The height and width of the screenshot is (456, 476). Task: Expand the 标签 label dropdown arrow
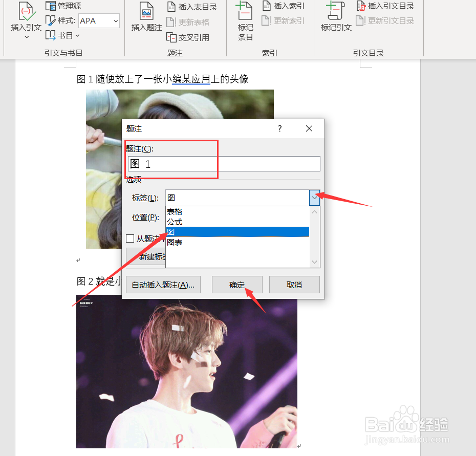(x=314, y=198)
